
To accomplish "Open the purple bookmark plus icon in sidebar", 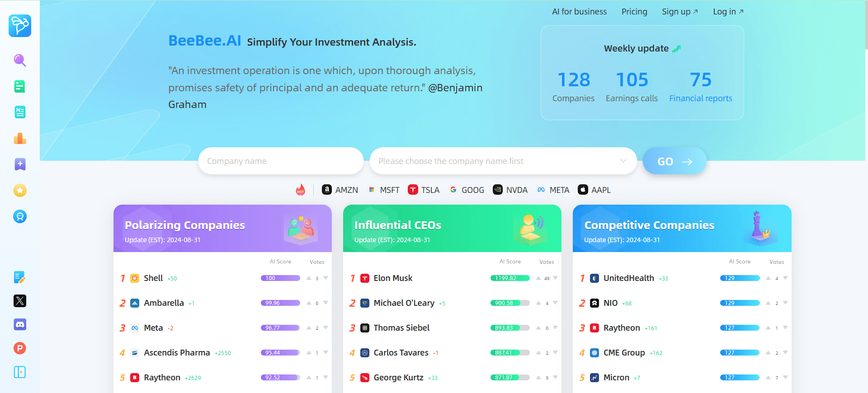I will (20, 164).
